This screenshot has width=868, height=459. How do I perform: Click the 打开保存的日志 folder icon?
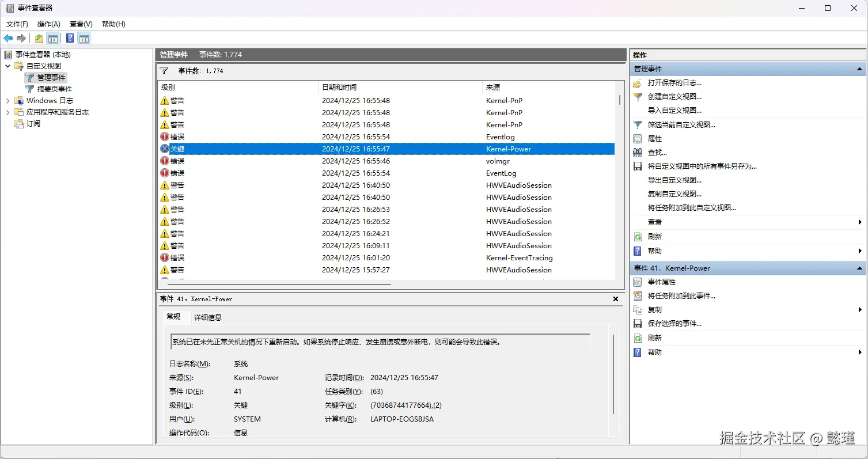point(638,83)
